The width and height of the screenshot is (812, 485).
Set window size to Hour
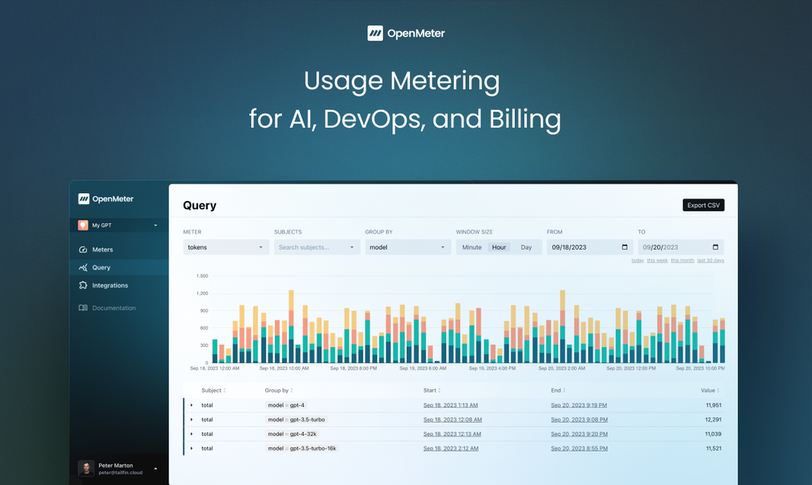click(x=499, y=247)
